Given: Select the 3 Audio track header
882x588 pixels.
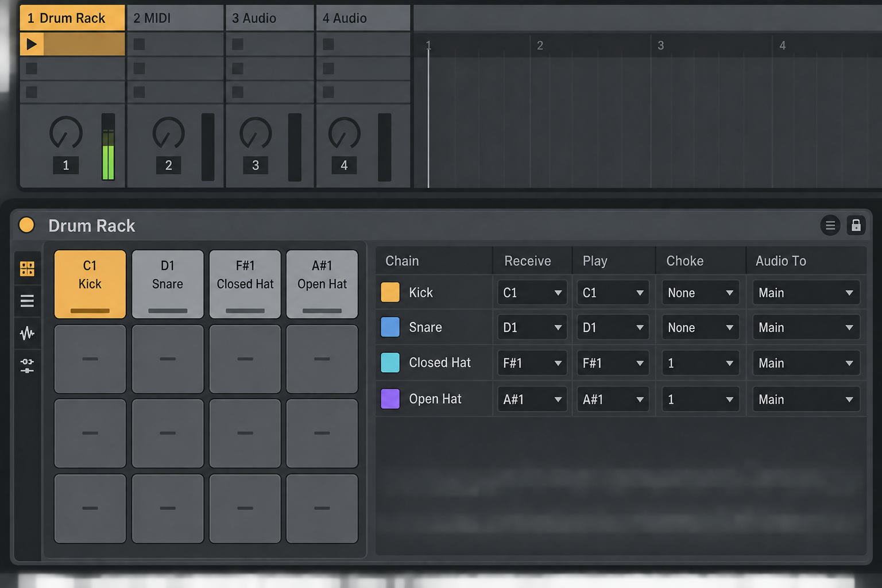Looking at the screenshot, I should click(x=270, y=18).
